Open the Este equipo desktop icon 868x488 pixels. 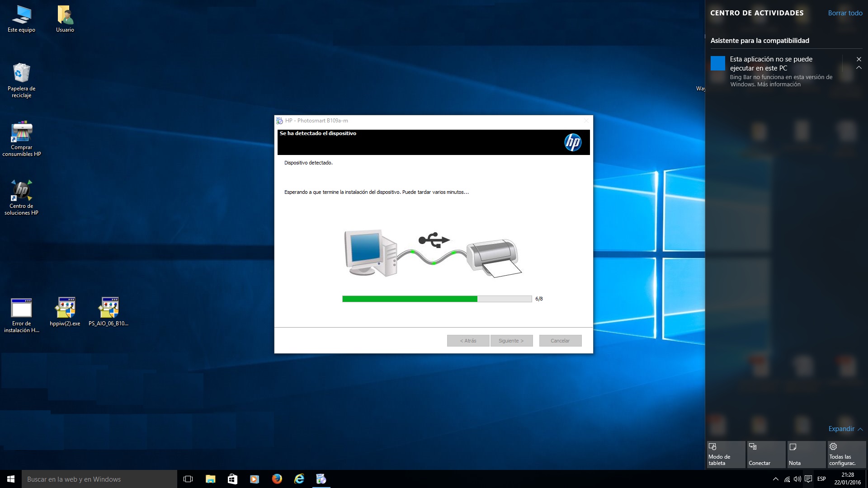point(21,19)
